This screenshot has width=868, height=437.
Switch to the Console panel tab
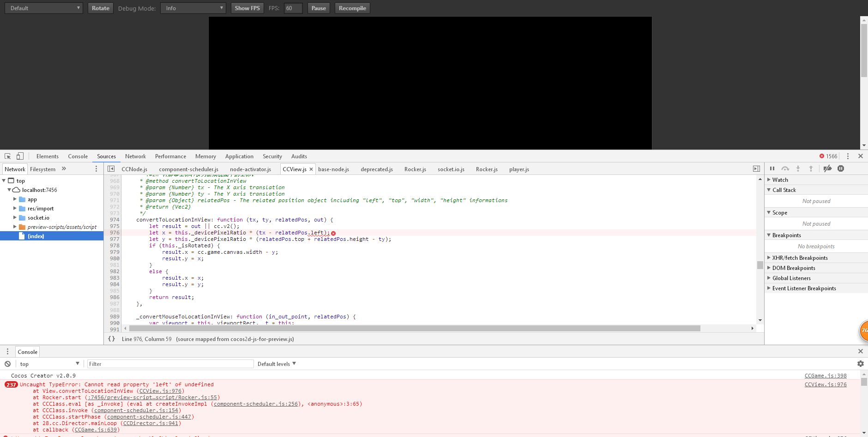pos(78,156)
